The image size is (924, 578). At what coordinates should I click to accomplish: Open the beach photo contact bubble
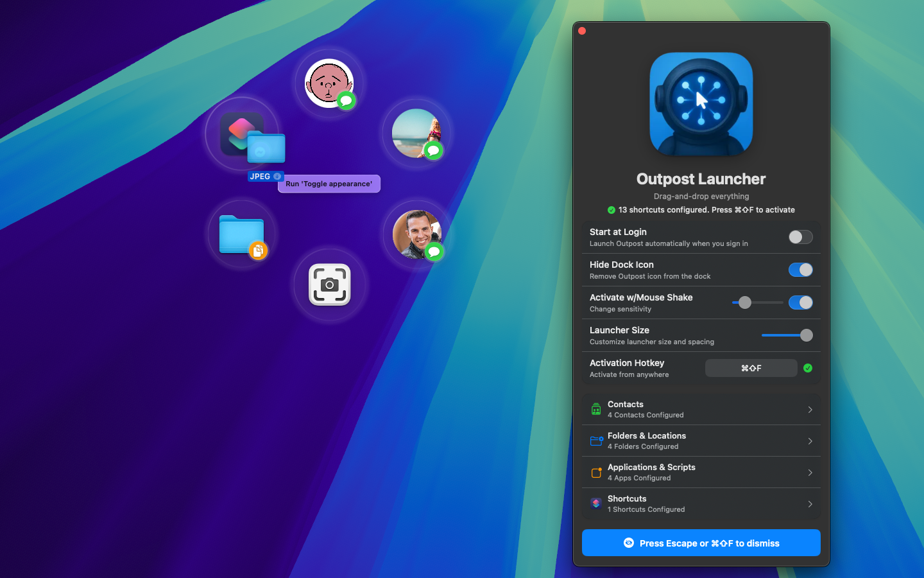pyautogui.click(x=416, y=134)
